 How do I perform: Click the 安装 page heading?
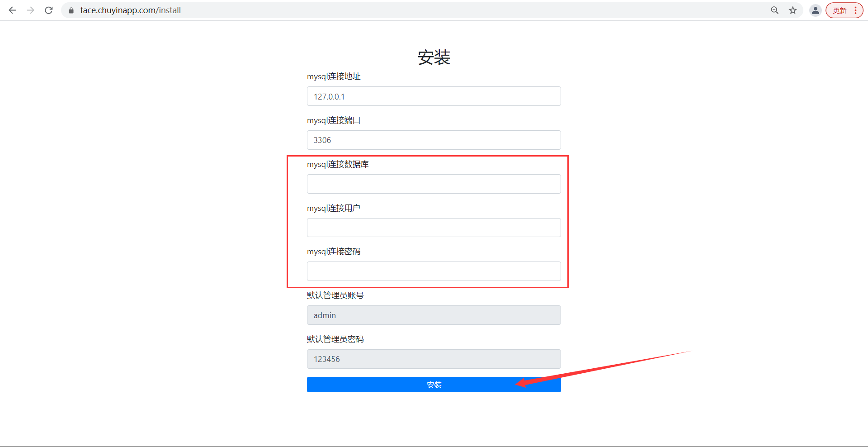pyautogui.click(x=434, y=57)
